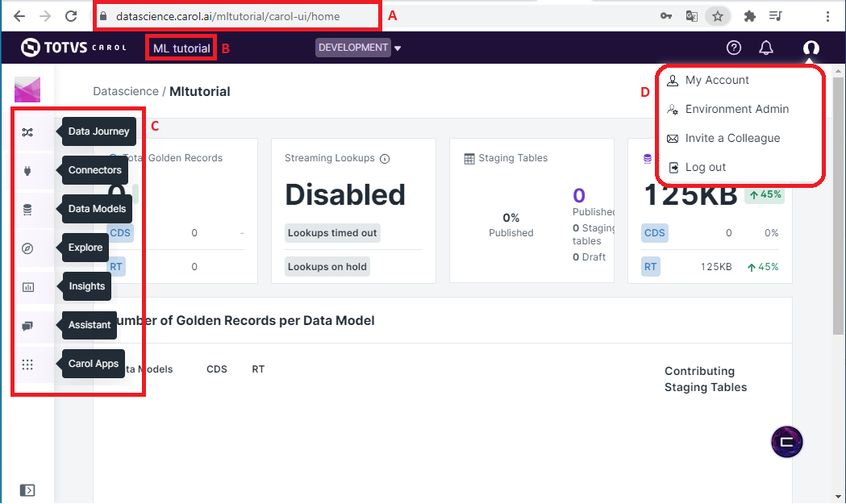The width and height of the screenshot is (846, 504).
Task: Click the ML tutorial environment name
Action: 181,48
